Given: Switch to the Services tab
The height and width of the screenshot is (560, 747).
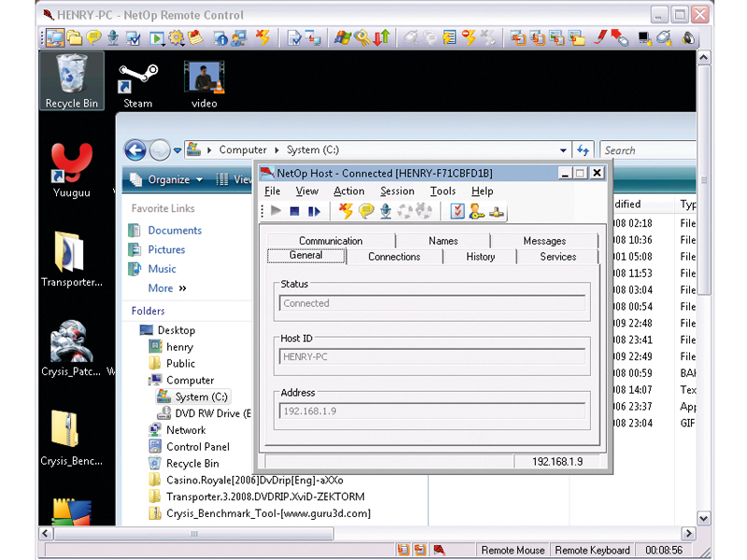Looking at the screenshot, I should [557, 256].
